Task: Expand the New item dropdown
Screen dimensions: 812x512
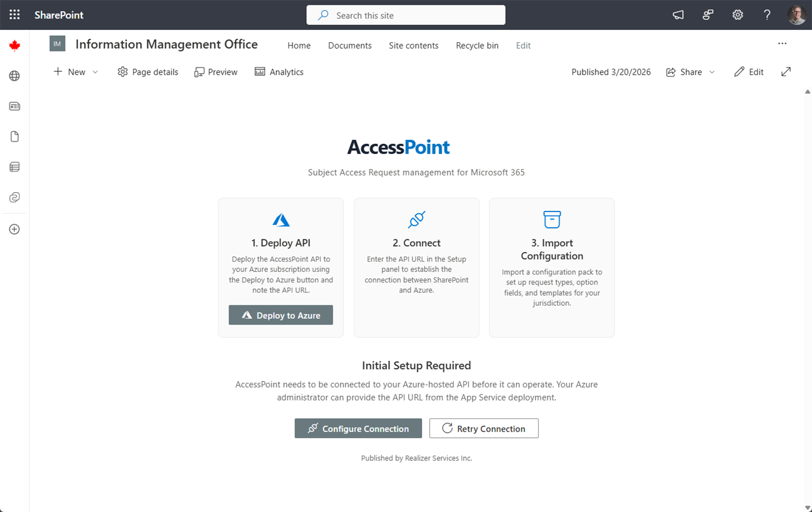Action: point(95,72)
